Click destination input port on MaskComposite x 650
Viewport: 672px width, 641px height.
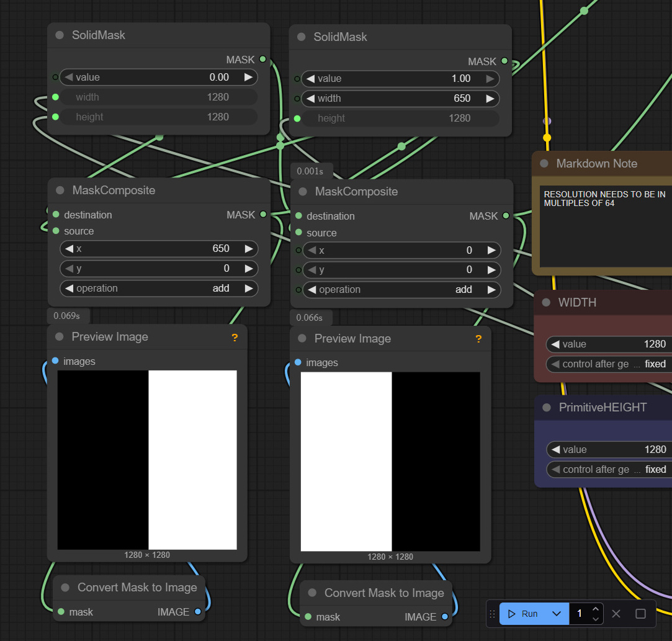point(56,214)
